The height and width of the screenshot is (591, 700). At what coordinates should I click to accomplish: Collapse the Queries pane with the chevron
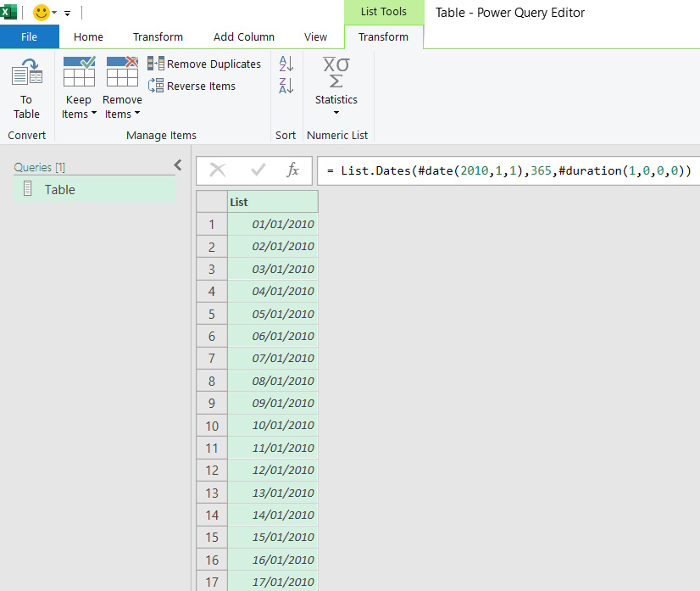coord(177,166)
